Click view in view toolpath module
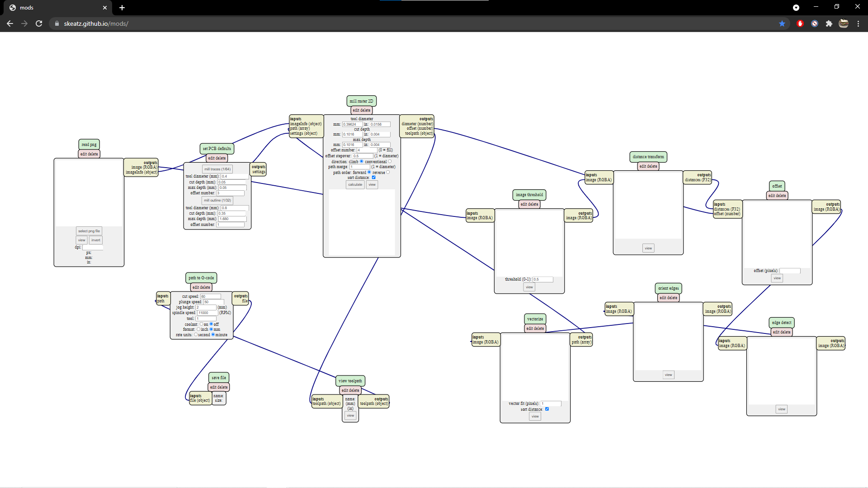 [350, 415]
